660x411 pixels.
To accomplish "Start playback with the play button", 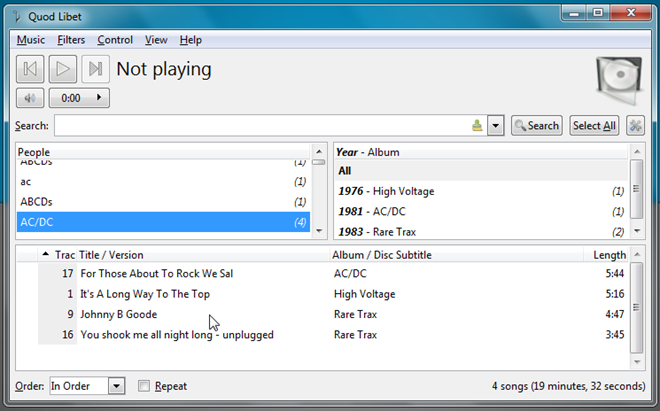I will click(63, 69).
